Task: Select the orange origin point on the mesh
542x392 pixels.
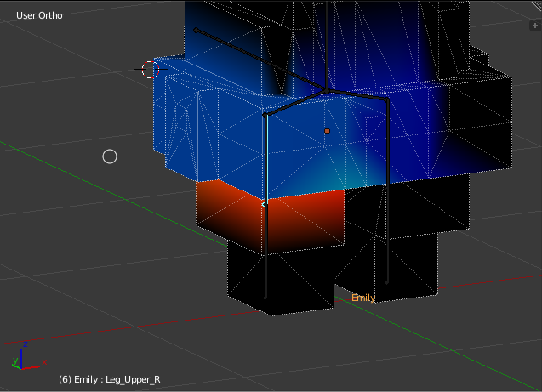Action: point(327,131)
